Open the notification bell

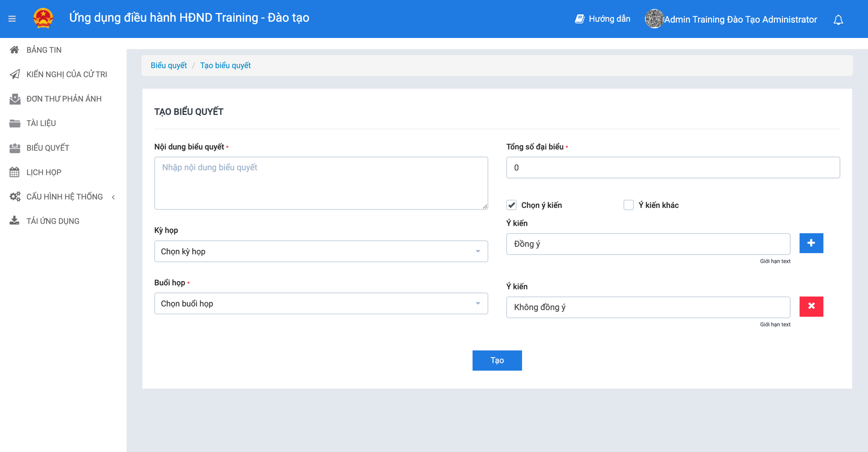click(838, 20)
